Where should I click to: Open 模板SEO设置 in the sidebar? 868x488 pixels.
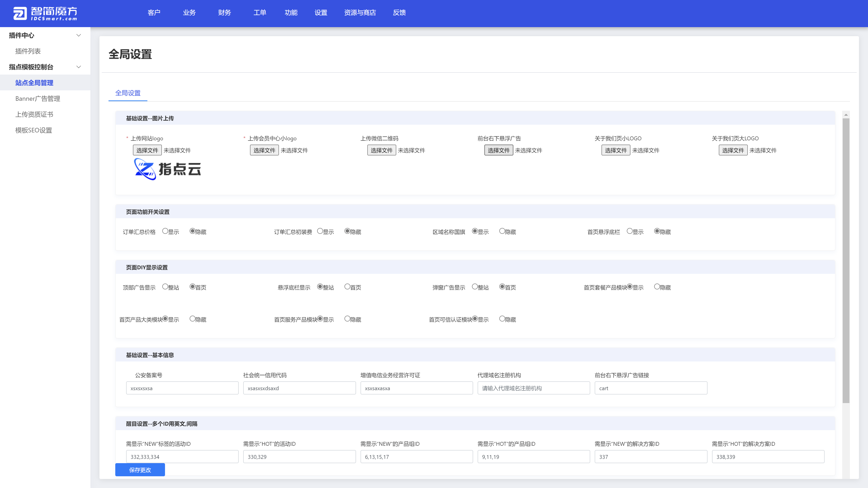[x=34, y=130]
